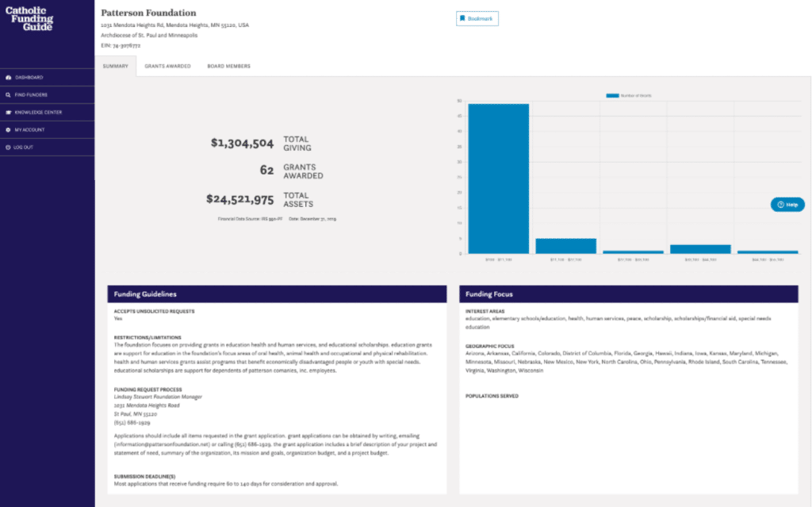
Task: Click the last bar in the grants chart
Action: pos(768,252)
